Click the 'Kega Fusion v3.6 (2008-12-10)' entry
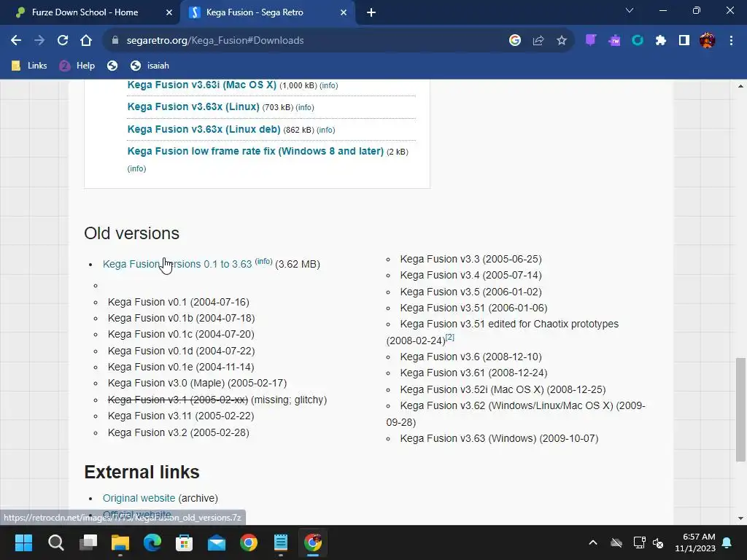Viewport: 747px width, 560px height. pos(471,357)
